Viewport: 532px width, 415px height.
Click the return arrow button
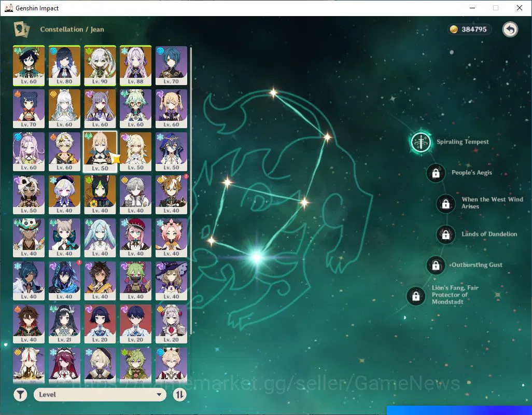pyautogui.click(x=510, y=30)
